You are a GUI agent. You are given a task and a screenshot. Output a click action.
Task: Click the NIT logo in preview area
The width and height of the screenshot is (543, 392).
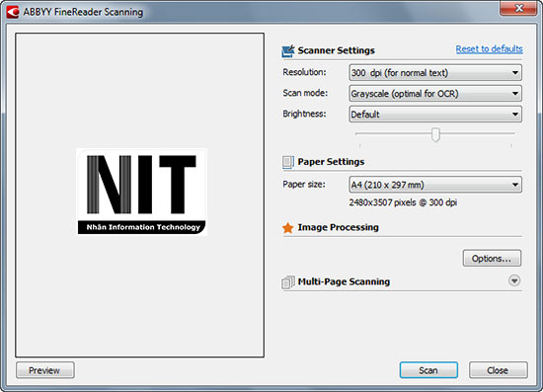point(141,193)
